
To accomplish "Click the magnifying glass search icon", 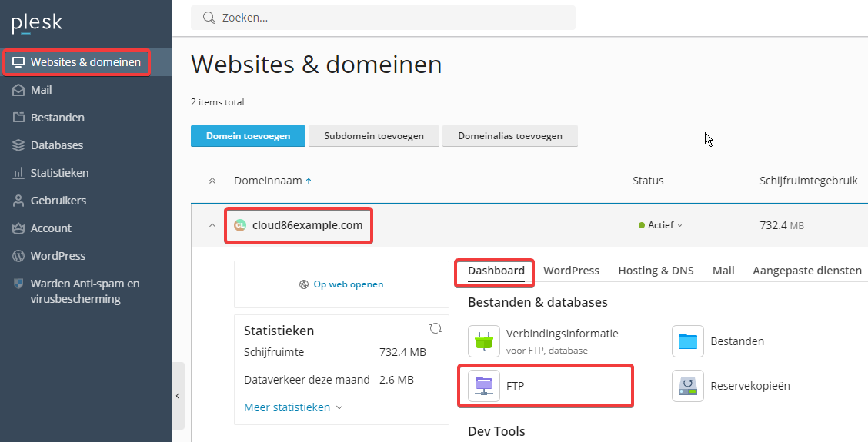I will click(x=209, y=18).
